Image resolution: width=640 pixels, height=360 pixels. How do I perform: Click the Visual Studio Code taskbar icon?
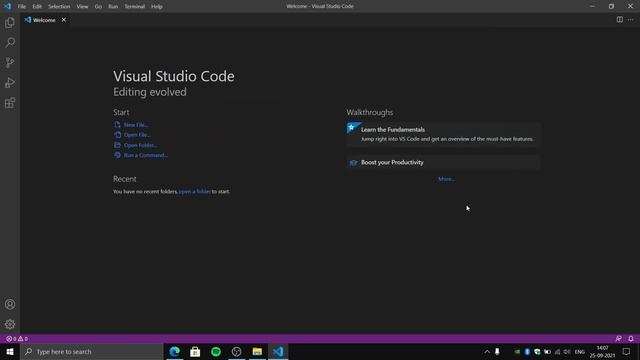(x=278, y=351)
